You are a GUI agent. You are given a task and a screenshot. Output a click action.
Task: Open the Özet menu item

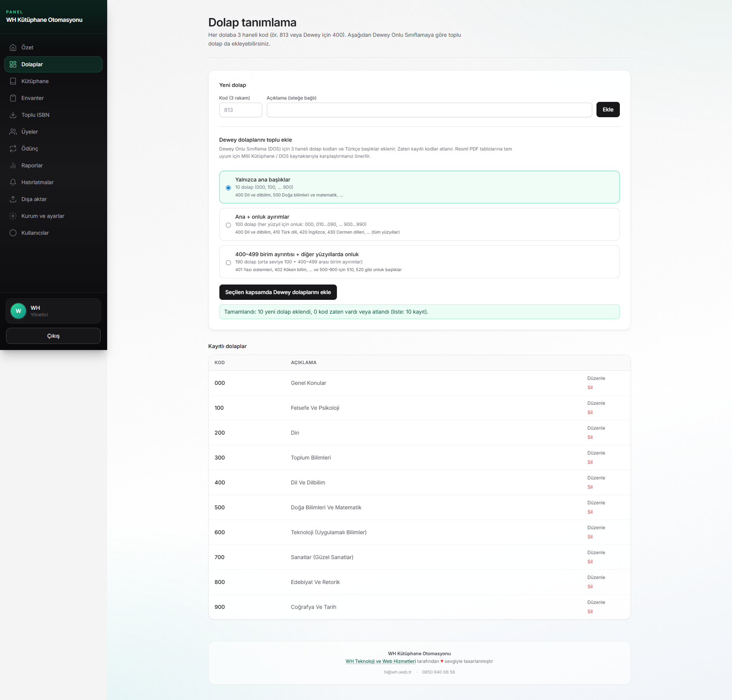(53, 47)
